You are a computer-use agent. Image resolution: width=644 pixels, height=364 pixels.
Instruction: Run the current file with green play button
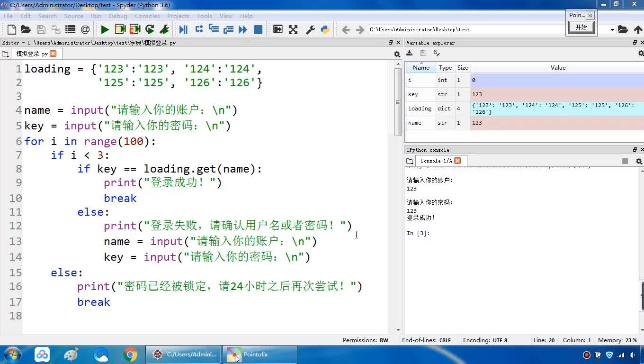click(x=105, y=30)
